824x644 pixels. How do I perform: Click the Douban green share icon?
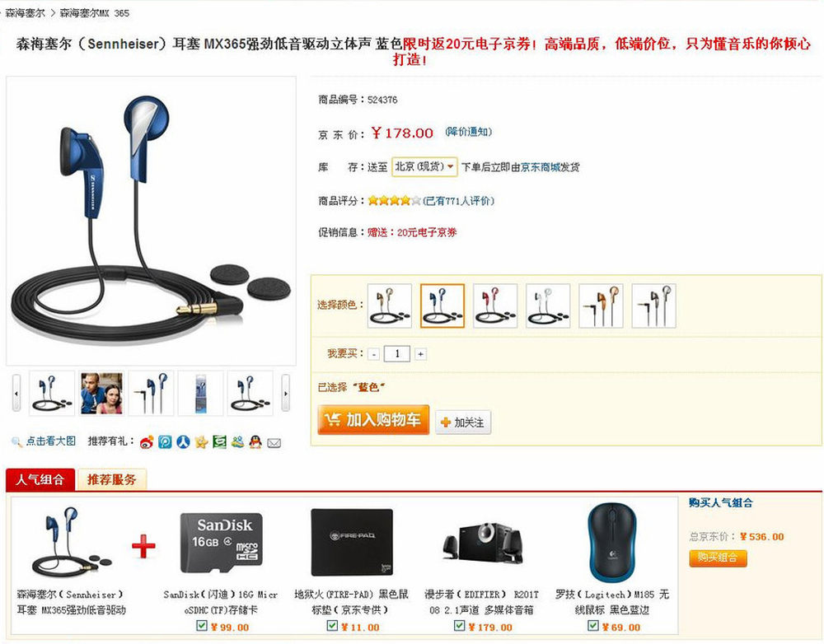click(219, 442)
